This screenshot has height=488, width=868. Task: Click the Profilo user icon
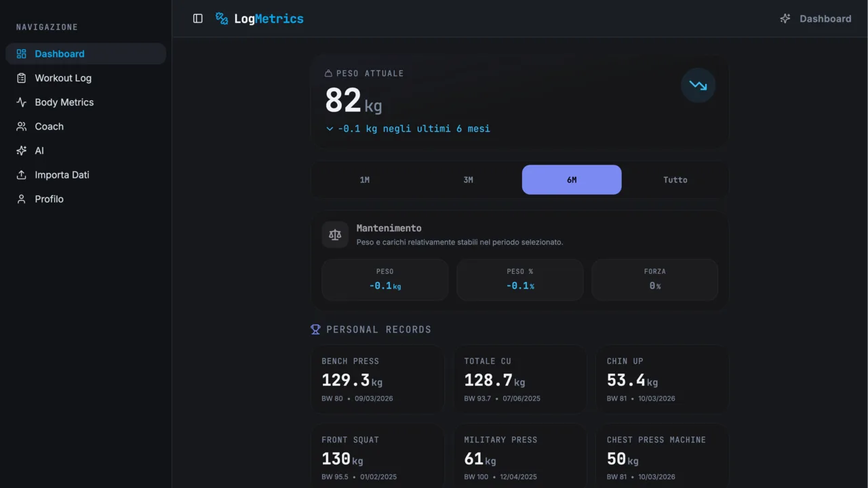point(22,199)
